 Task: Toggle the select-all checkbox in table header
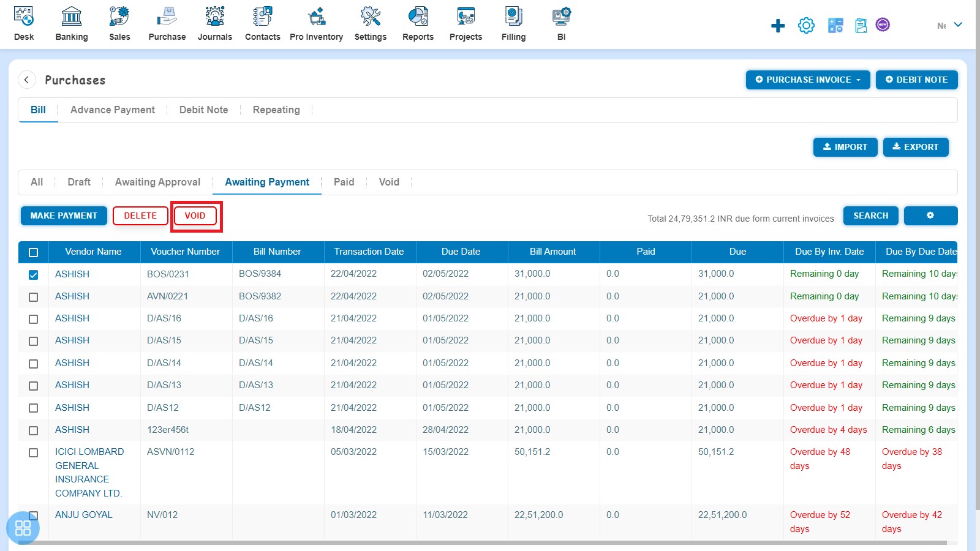point(34,252)
